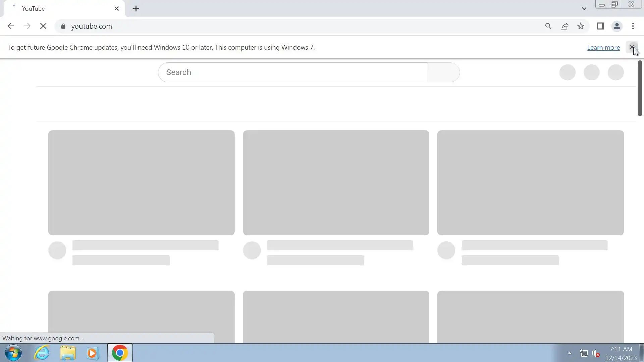The image size is (644, 362).
Task: Close the YouTube tab
Action: 117,9
